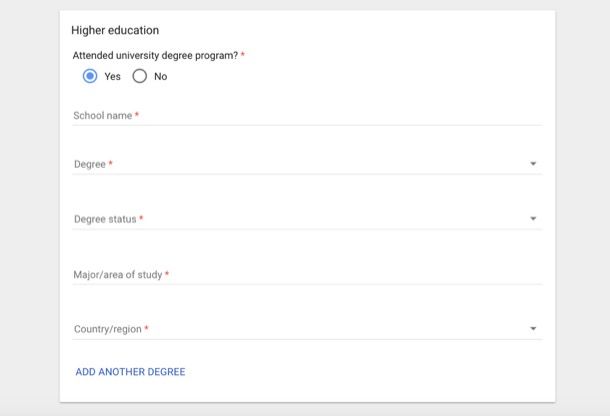
Task: Click the red asterisk beside School name
Action: click(137, 114)
